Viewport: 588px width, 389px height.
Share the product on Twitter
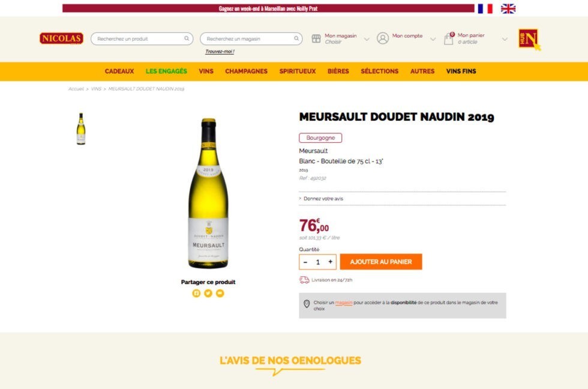click(208, 293)
